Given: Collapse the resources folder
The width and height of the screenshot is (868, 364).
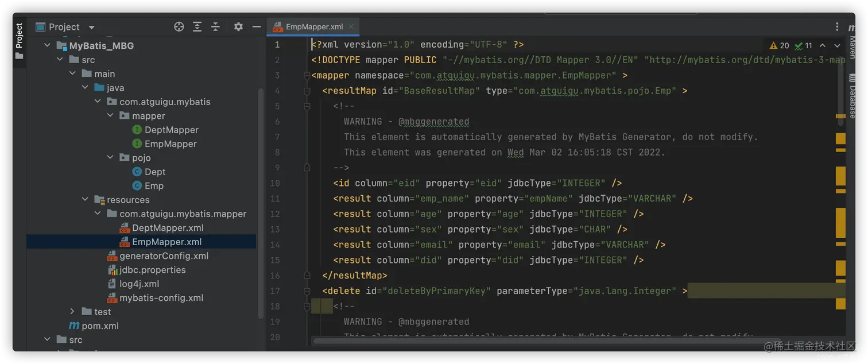Looking at the screenshot, I should 85,200.
